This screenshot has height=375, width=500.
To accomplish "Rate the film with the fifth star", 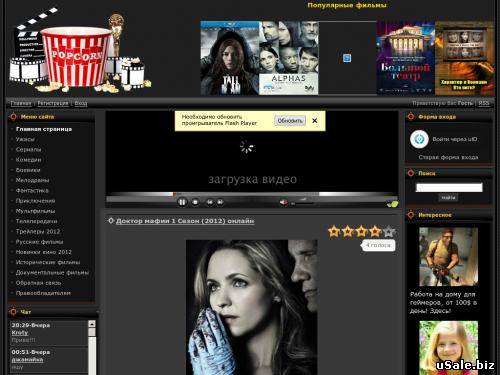I will (389, 231).
